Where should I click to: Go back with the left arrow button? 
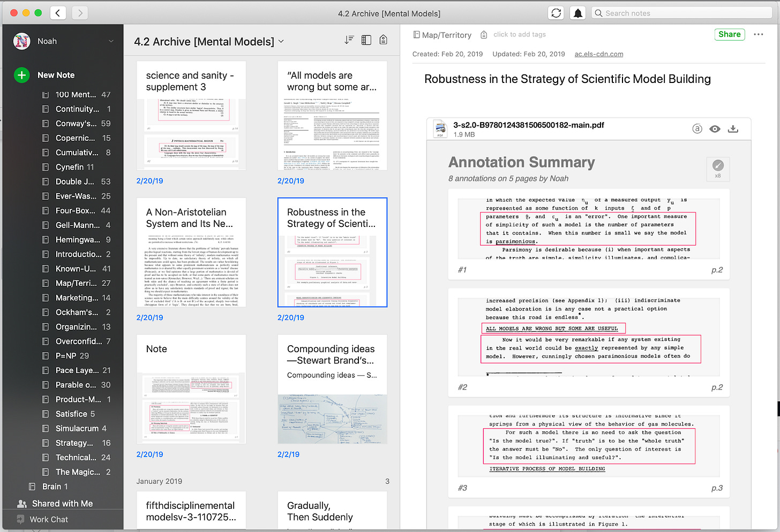pos(58,13)
